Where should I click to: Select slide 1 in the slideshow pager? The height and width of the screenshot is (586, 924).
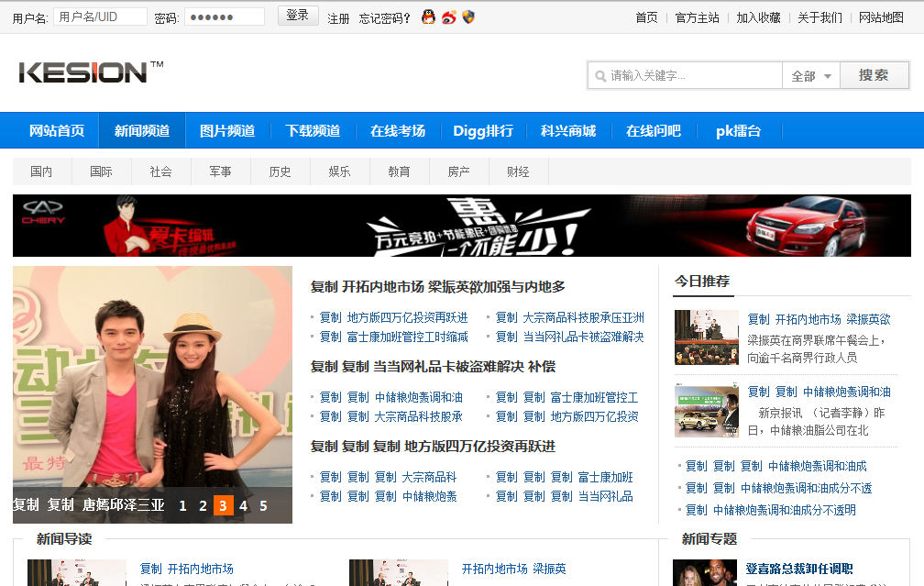pos(182,505)
